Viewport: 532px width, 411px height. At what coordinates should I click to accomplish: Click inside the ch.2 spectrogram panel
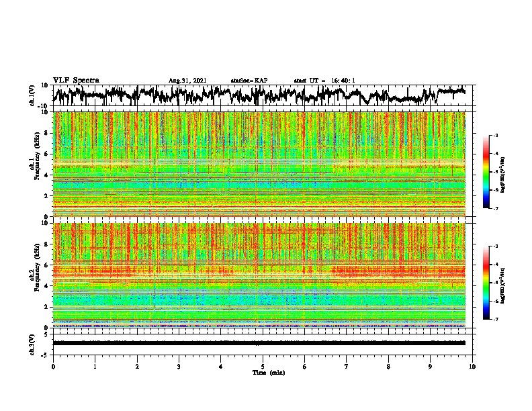259,275
